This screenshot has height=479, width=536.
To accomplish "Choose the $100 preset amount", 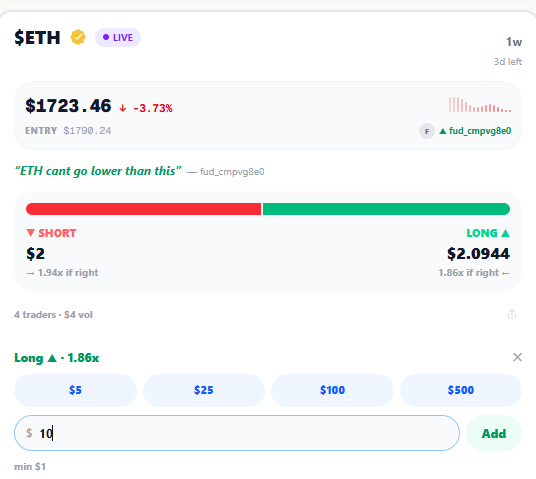I will tap(332, 390).
